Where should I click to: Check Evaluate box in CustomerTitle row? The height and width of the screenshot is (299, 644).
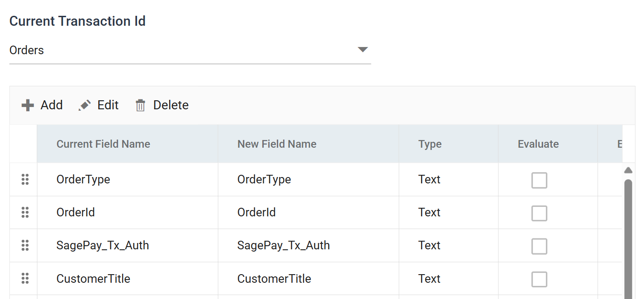[539, 279]
